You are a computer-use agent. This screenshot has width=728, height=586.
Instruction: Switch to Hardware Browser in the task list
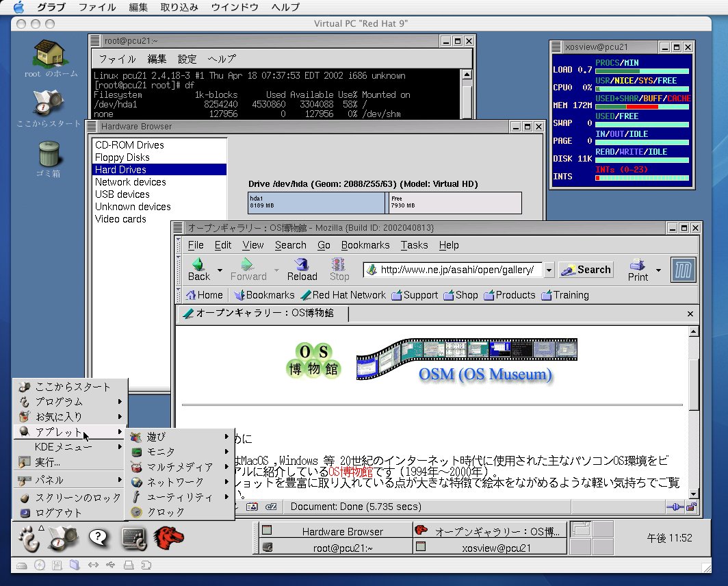[335, 531]
